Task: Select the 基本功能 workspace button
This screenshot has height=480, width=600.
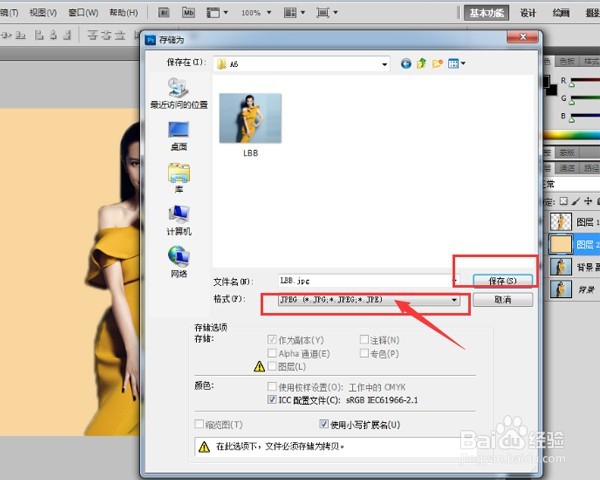Action: [x=486, y=13]
